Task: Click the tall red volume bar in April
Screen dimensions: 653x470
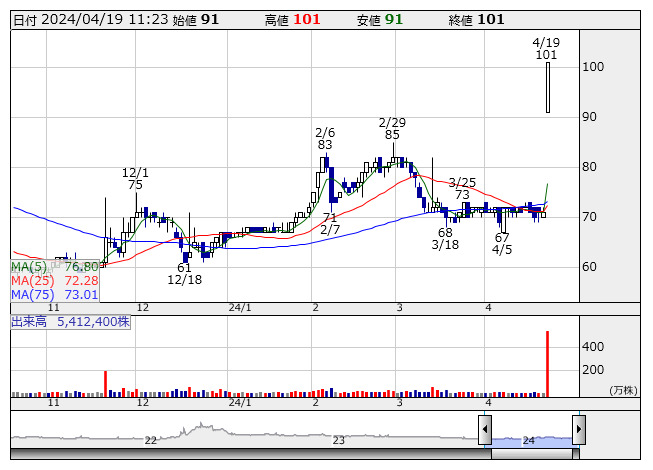Action: click(547, 364)
